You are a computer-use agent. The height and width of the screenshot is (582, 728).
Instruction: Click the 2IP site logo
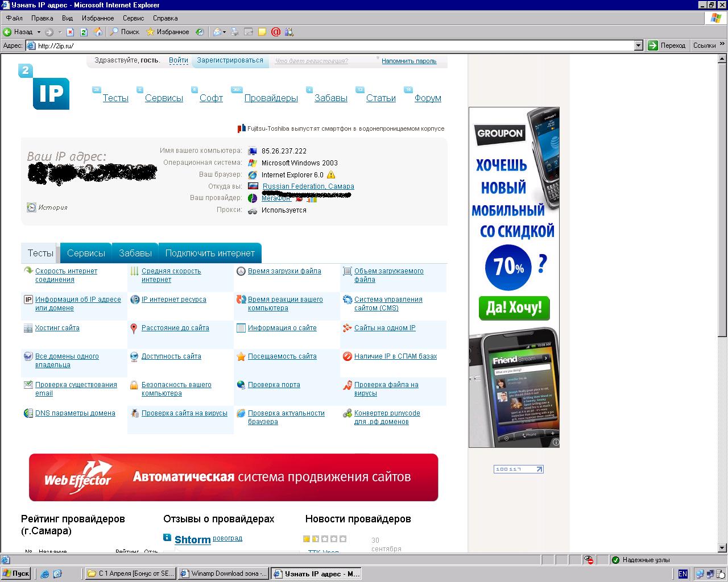coord(44,86)
